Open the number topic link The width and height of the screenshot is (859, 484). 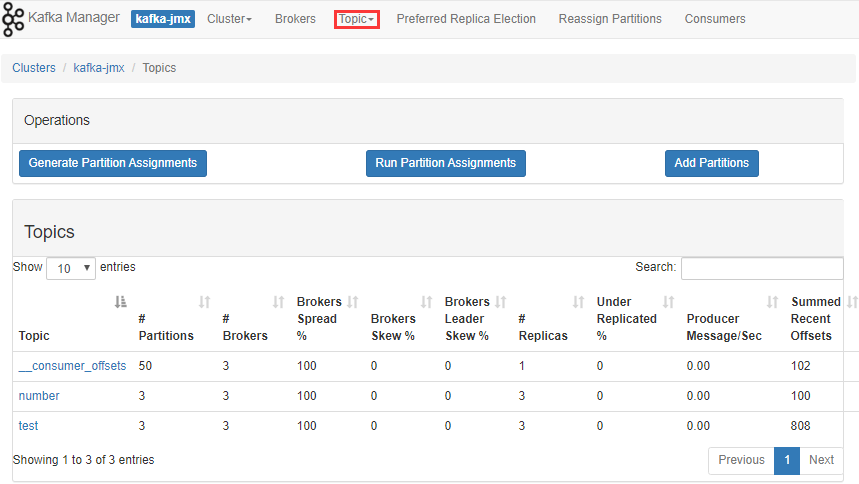click(x=39, y=396)
